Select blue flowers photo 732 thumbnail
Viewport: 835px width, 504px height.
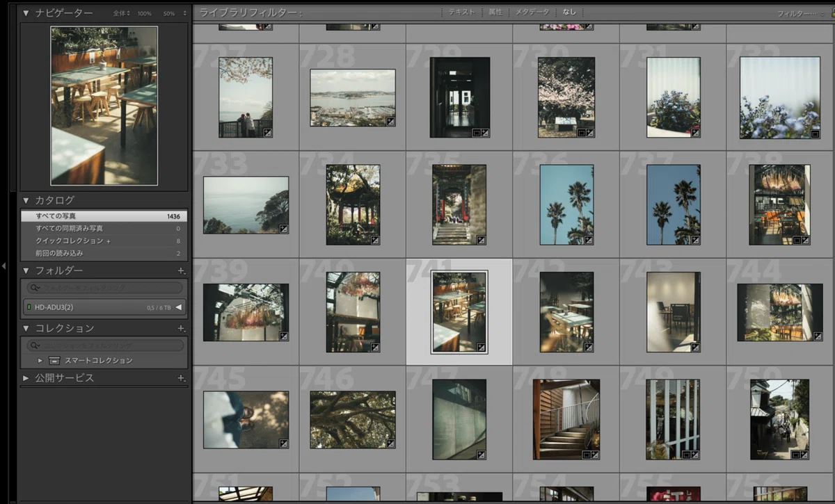pyautogui.click(x=780, y=97)
